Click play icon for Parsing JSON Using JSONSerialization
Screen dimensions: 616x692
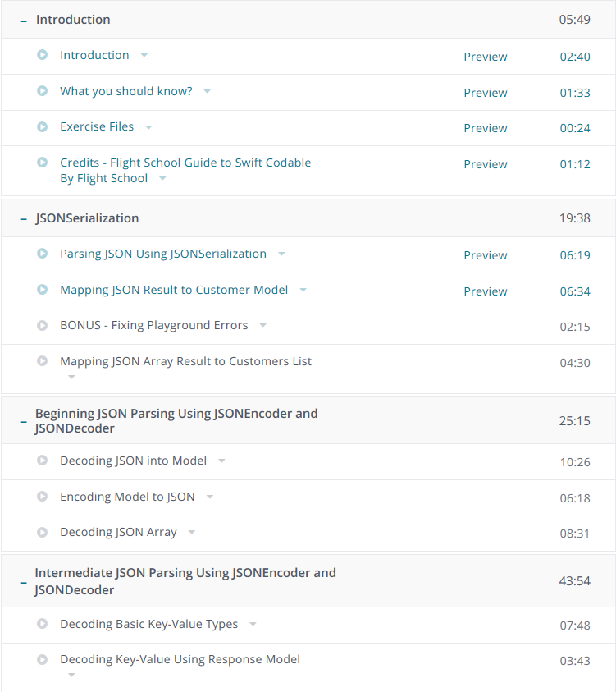pyautogui.click(x=43, y=254)
